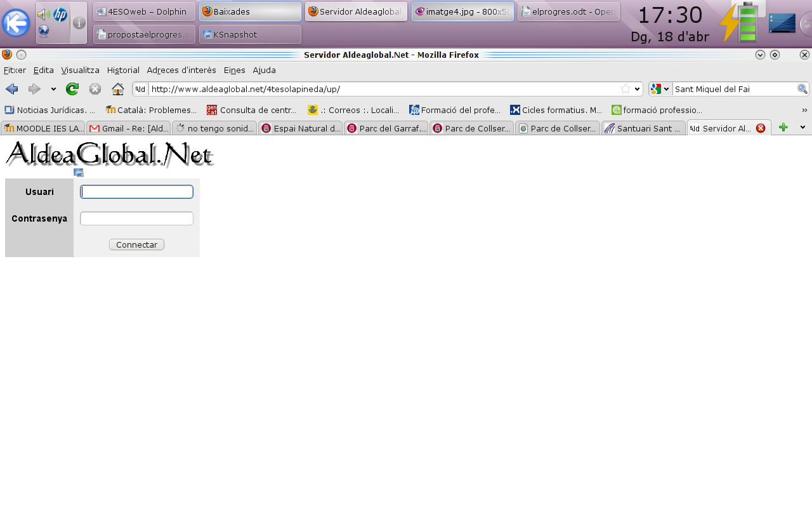Switch to propostaelprogres taskbar window
This screenshot has height=508, width=812.
144,34
